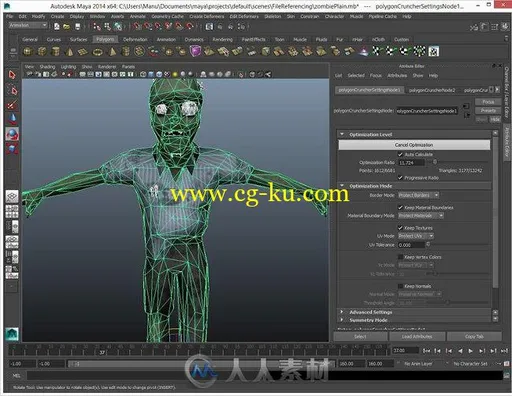Click the Optimization Ratio value field
The height and width of the screenshot is (396, 512).
click(x=412, y=163)
